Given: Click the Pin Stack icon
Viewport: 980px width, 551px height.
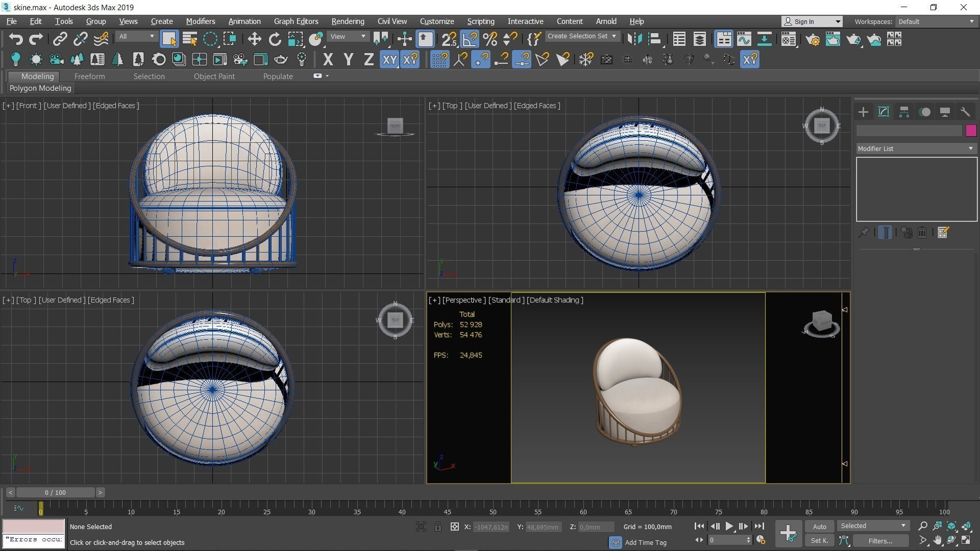Looking at the screenshot, I should 864,233.
